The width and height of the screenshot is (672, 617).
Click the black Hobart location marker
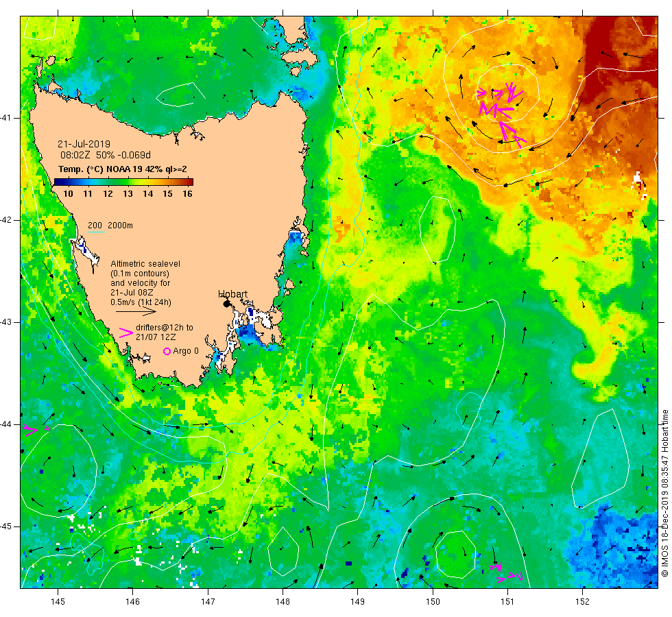click(227, 303)
